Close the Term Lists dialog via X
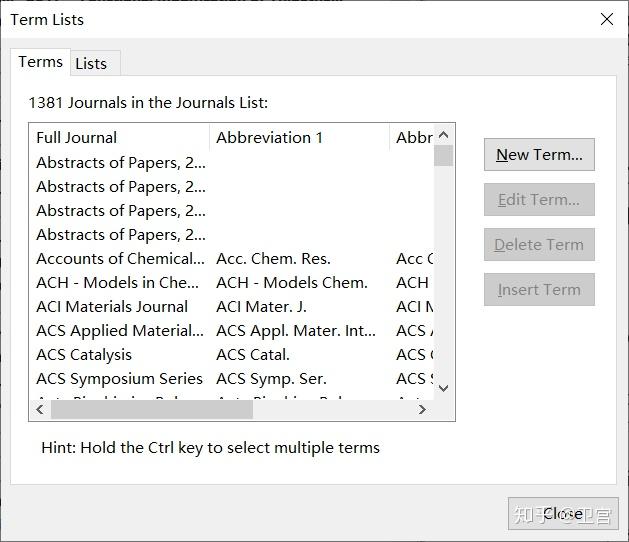Image resolution: width=629 pixels, height=542 pixels. (606, 19)
